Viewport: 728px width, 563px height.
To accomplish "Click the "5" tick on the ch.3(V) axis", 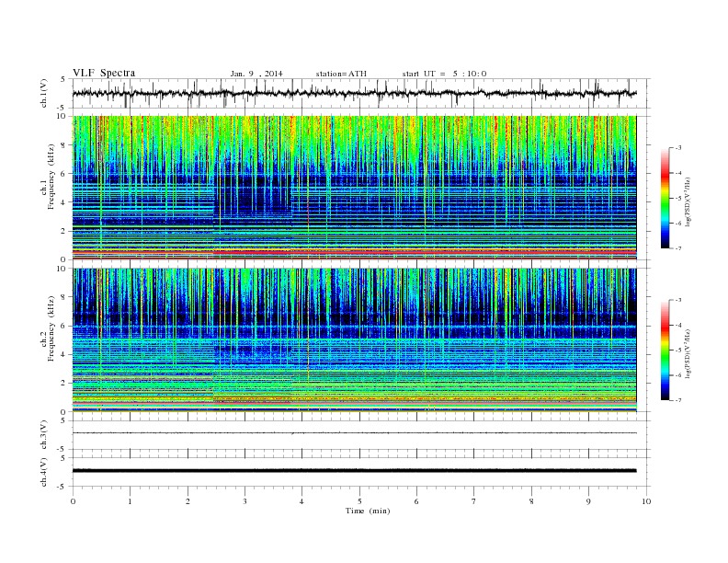I will [x=63, y=420].
